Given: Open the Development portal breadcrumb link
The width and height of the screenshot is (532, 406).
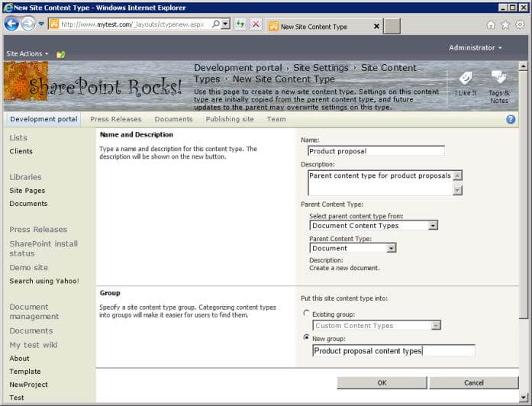Looking at the screenshot, I should tap(238, 68).
